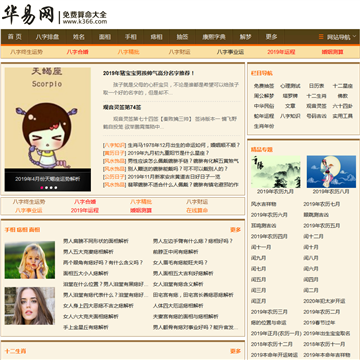Viewport: 360px width, 360px height.
Task: Select the fourth carousel dot
Action: 56,188
